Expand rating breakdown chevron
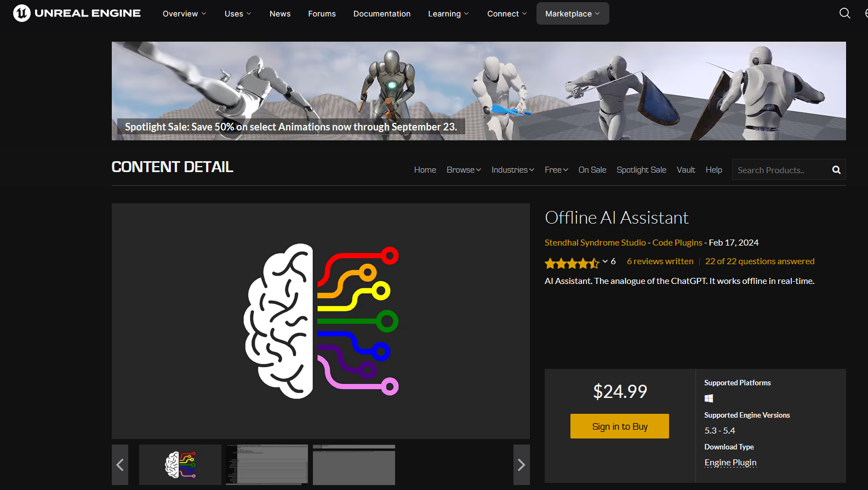This screenshot has height=490, width=868. [605, 261]
